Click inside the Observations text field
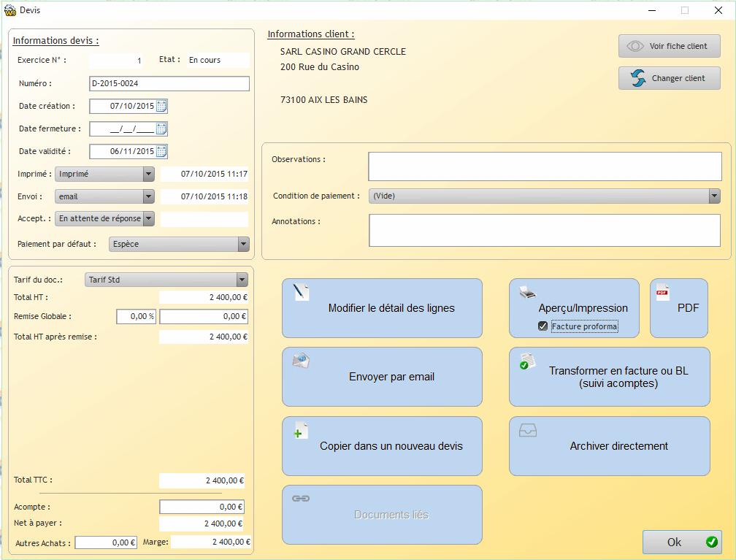The image size is (736, 560). pos(543,166)
